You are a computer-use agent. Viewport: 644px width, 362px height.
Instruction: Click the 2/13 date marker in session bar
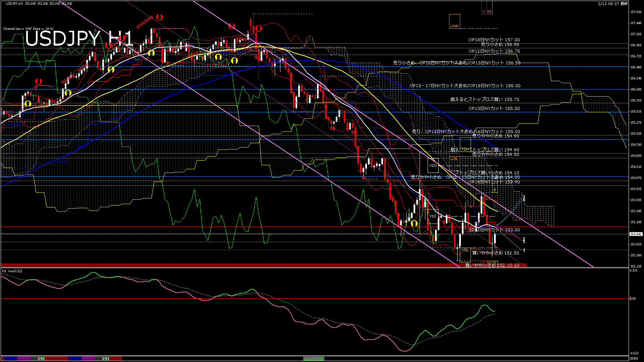tap(106, 359)
